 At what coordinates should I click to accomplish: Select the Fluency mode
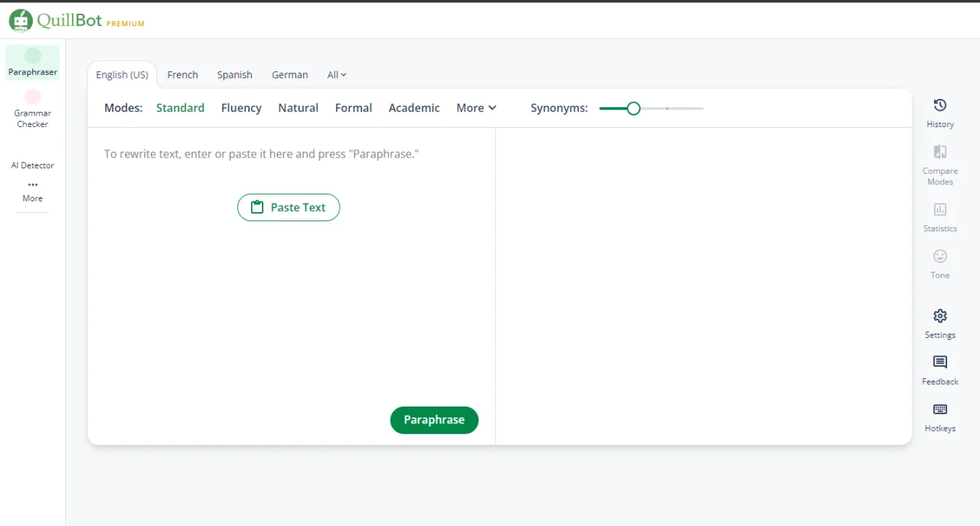(241, 108)
